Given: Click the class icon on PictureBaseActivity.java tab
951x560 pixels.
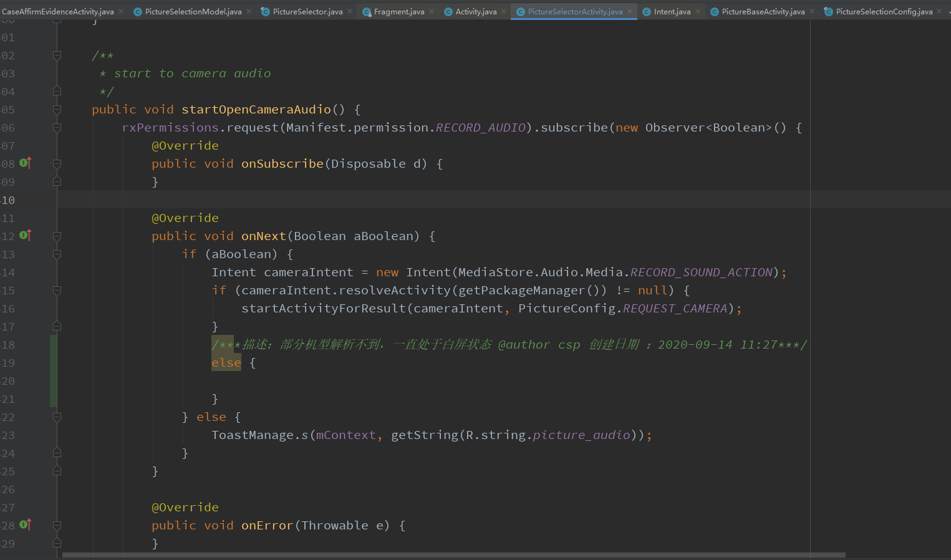Looking at the screenshot, I should (714, 11).
